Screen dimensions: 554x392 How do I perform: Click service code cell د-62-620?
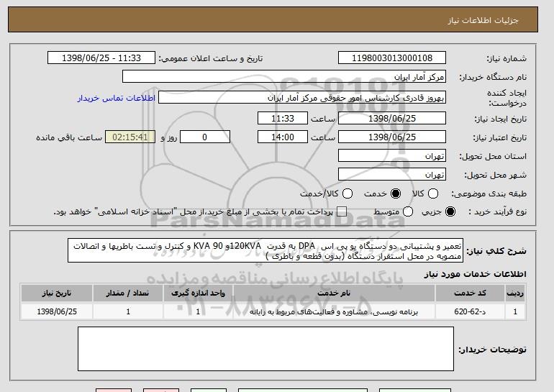[x=470, y=312]
